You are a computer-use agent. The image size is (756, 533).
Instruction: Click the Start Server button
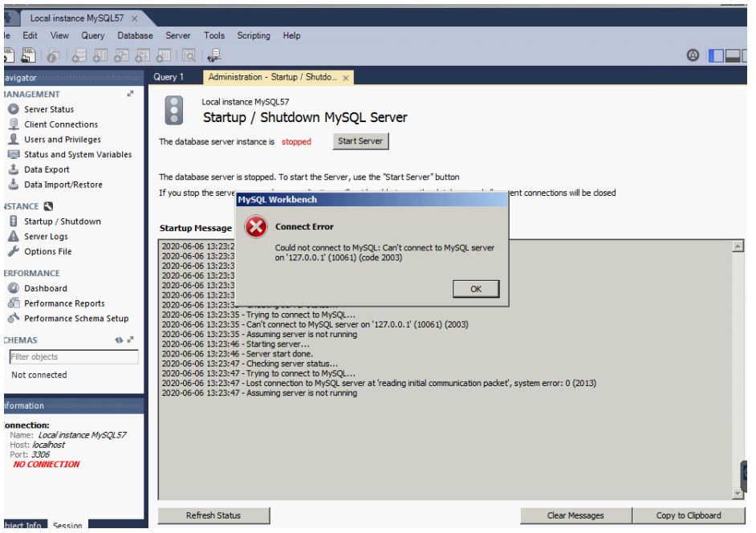click(x=360, y=141)
